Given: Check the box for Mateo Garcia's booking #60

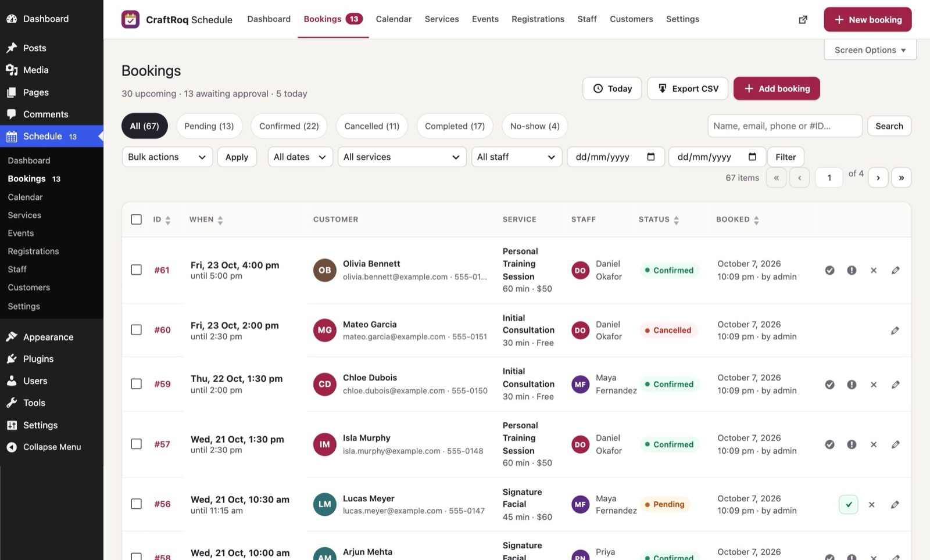Looking at the screenshot, I should (x=137, y=330).
